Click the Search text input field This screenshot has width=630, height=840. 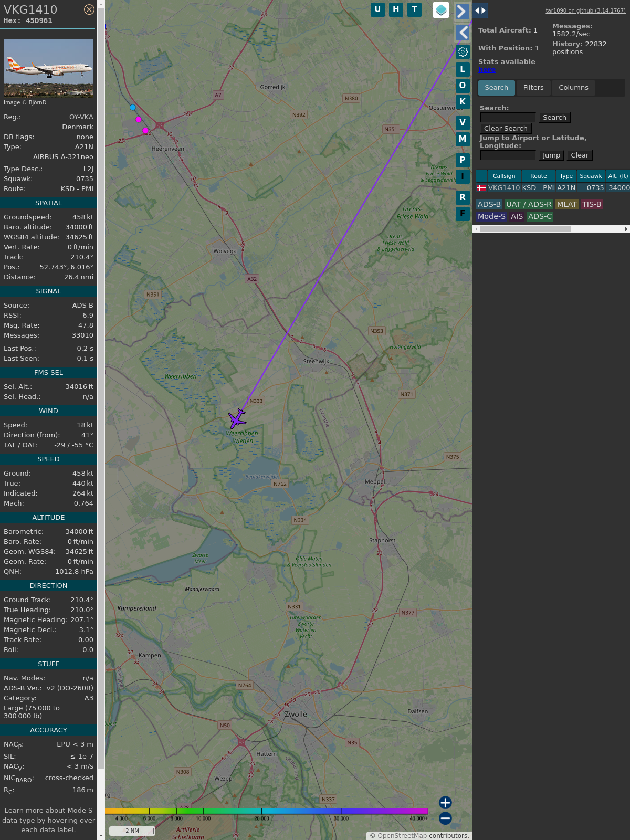508,117
